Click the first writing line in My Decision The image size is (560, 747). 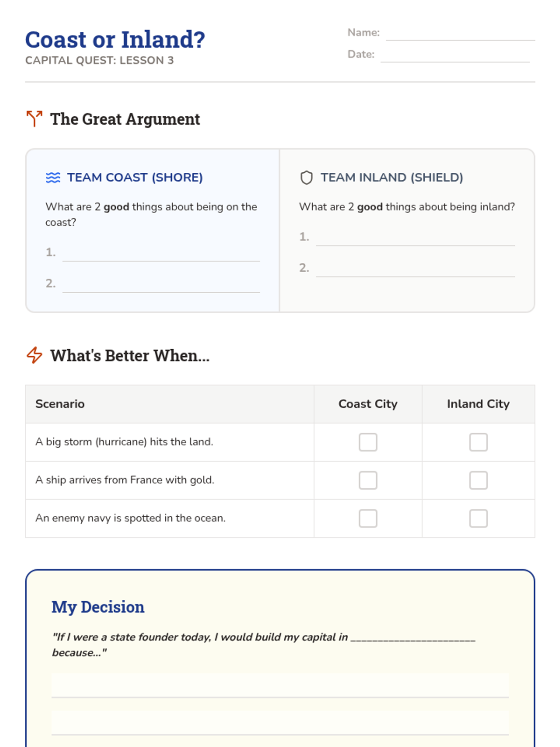280,685
